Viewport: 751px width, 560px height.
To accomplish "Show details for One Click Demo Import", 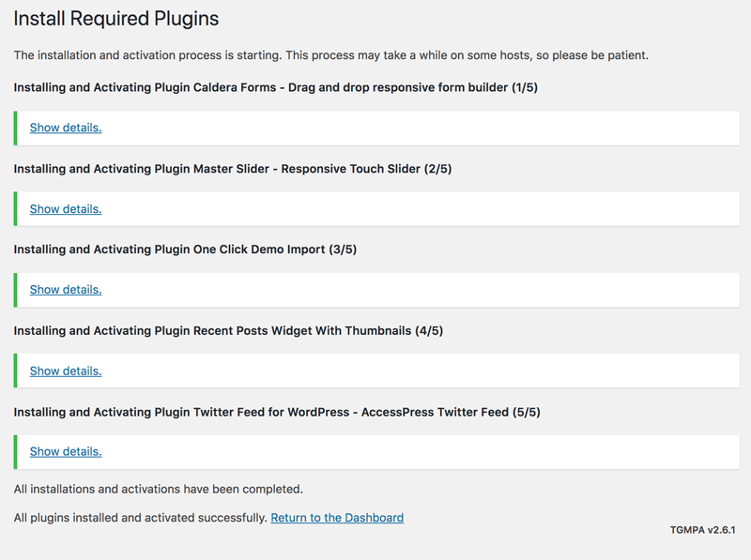I will tap(66, 290).
